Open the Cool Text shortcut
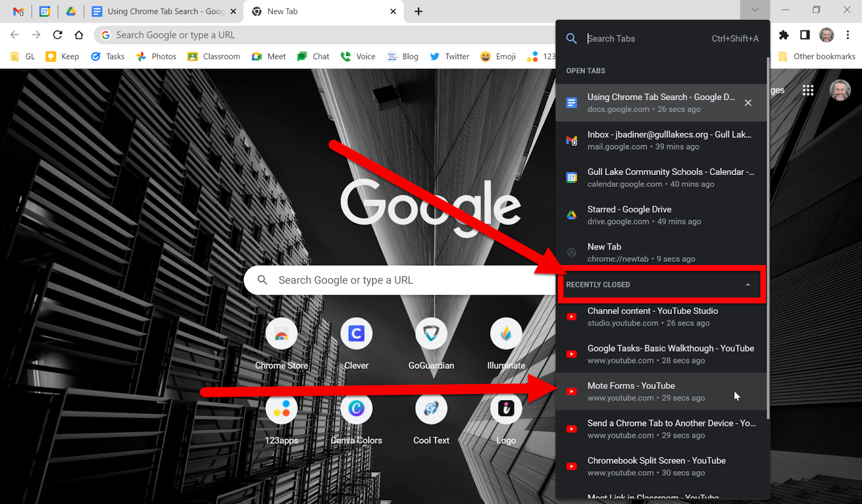The image size is (862, 504). 431,418
